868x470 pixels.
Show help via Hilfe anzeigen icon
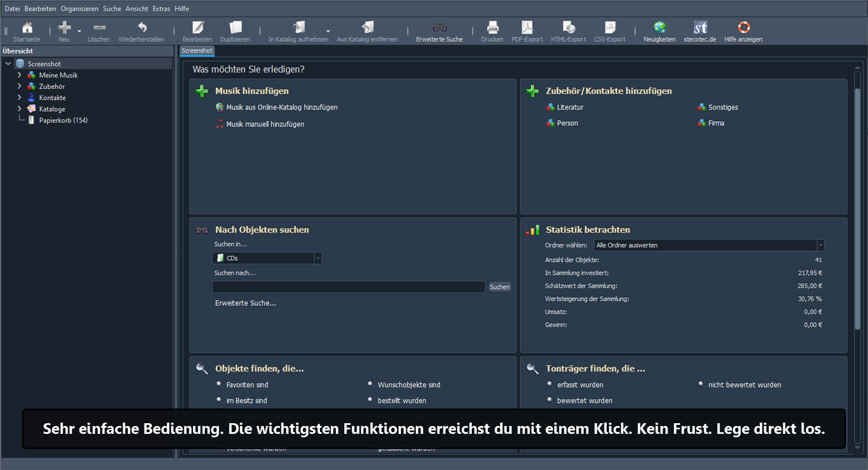(743, 32)
